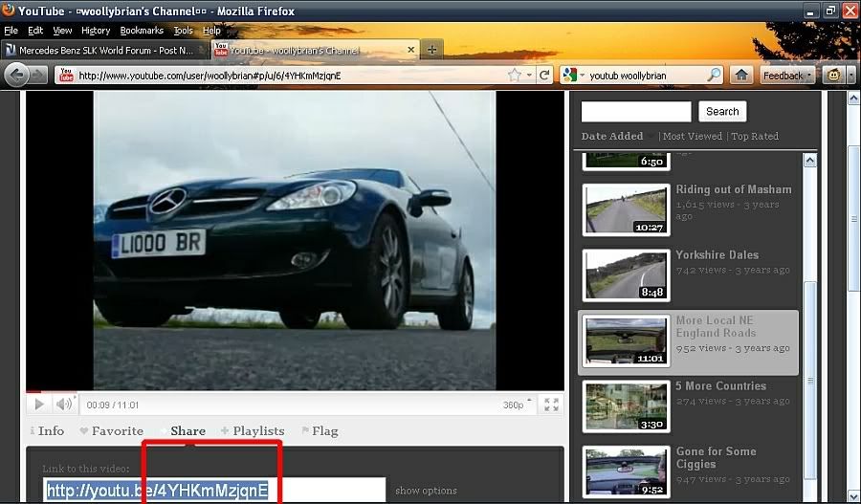Play the video with the play button
The width and height of the screenshot is (861, 504).
coord(39,405)
